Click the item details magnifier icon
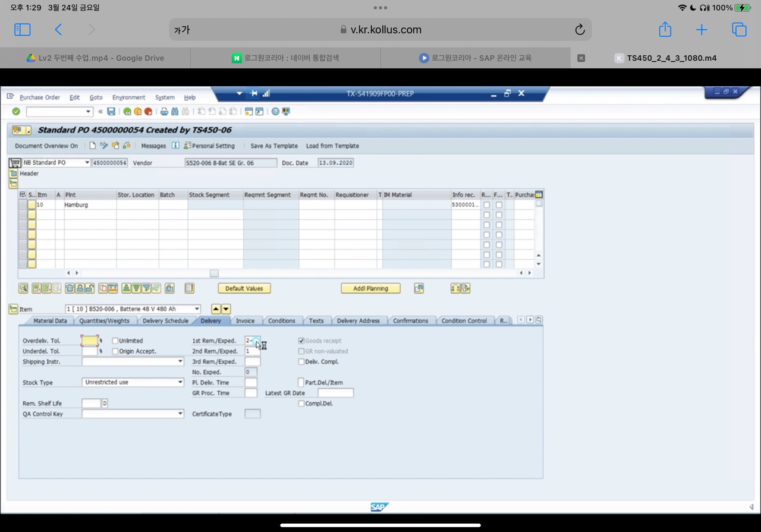The height and width of the screenshot is (532, 761). click(x=23, y=288)
